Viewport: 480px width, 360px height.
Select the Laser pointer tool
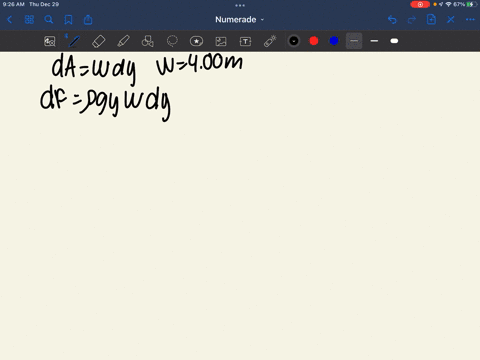tap(270, 41)
